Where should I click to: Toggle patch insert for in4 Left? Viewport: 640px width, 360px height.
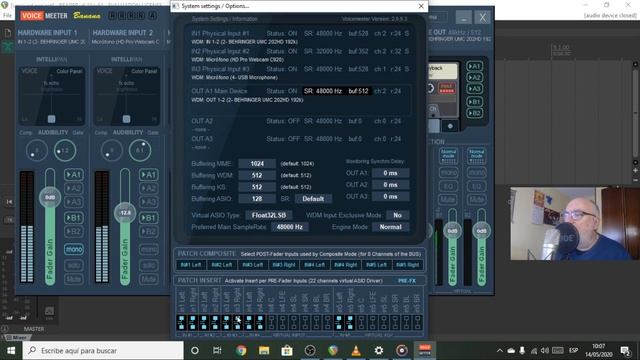[249, 322]
